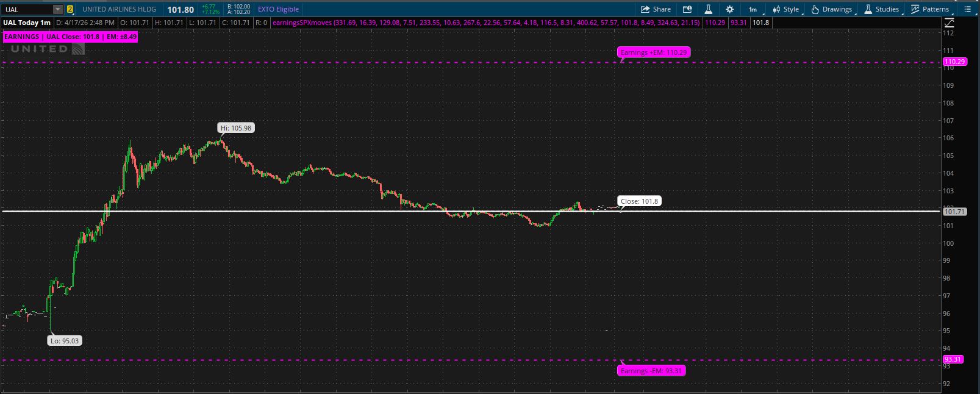Open the Share chart option
This screenshot has height=394, width=980.
click(x=656, y=9)
